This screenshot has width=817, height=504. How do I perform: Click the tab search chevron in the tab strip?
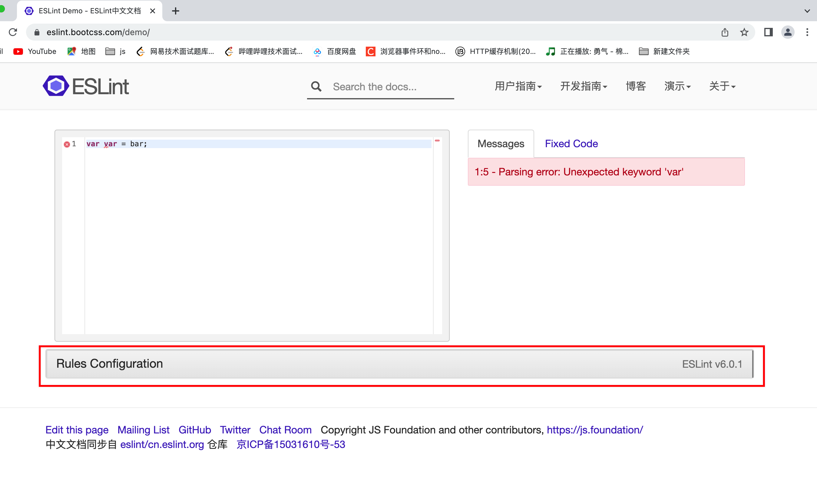[807, 11]
